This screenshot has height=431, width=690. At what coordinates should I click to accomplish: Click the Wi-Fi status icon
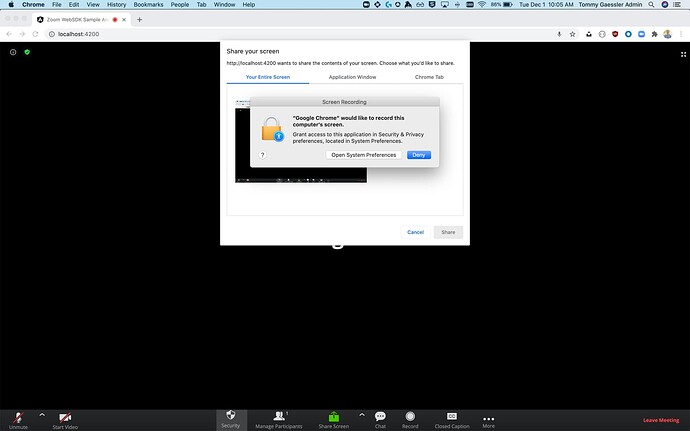[482, 4]
